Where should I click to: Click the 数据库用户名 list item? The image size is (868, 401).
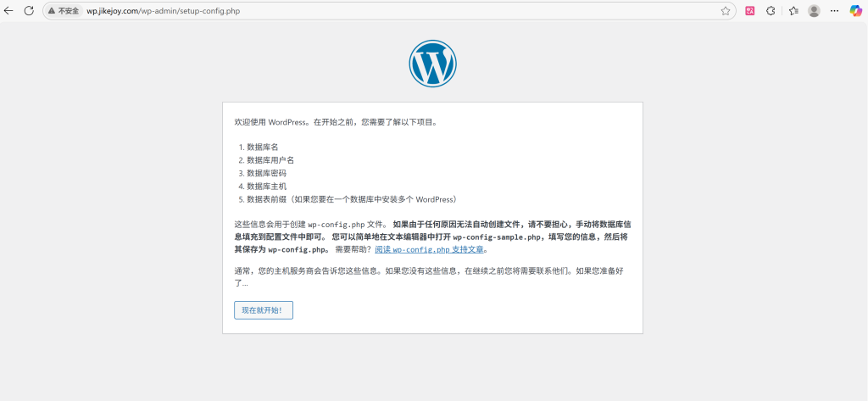tap(270, 160)
